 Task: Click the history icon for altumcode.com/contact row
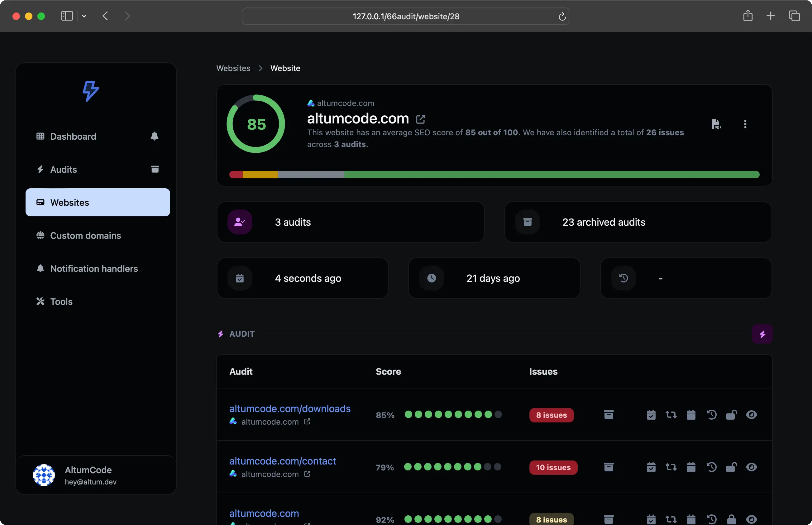click(x=711, y=467)
